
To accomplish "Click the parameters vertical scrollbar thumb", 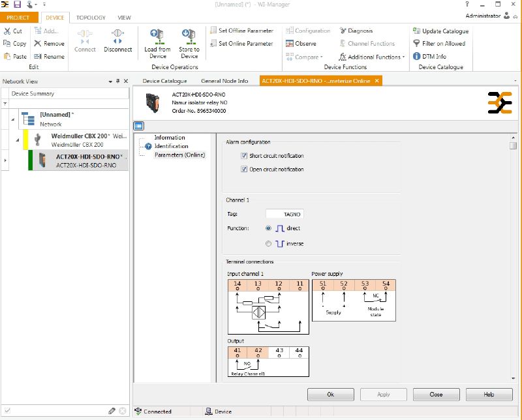I will point(513,146).
